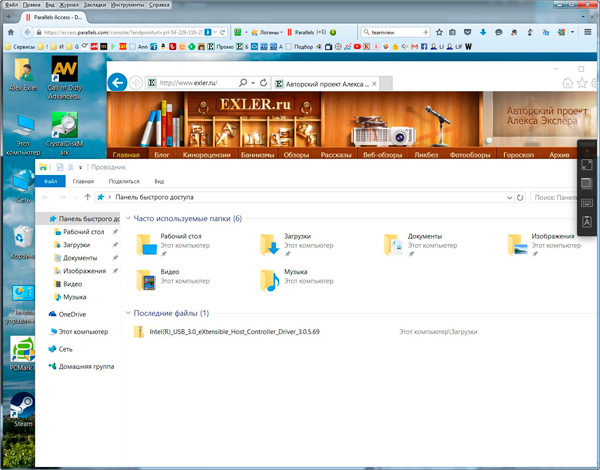Select OneDrive in the navigation pane
The width and height of the screenshot is (600, 470).
pyautogui.click(x=71, y=314)
